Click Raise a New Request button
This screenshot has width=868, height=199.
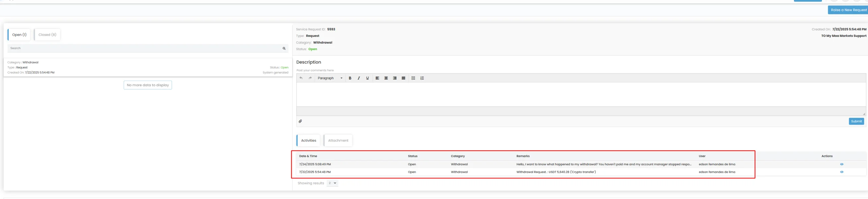(x=848, y=10)
